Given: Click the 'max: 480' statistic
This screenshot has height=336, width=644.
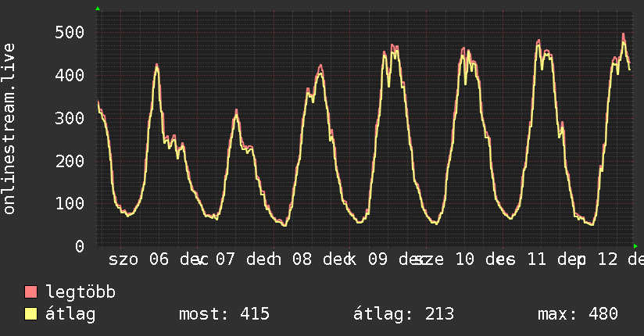Looking at the screenshot, I should 578,314.
